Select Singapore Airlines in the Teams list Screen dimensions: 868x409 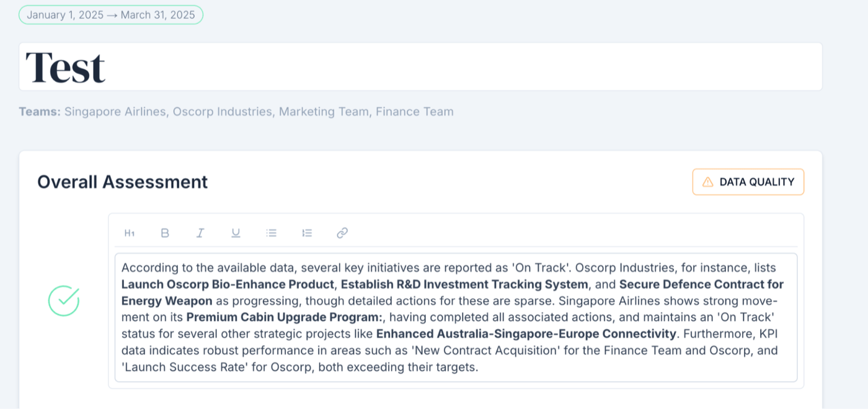pos(115,112)
